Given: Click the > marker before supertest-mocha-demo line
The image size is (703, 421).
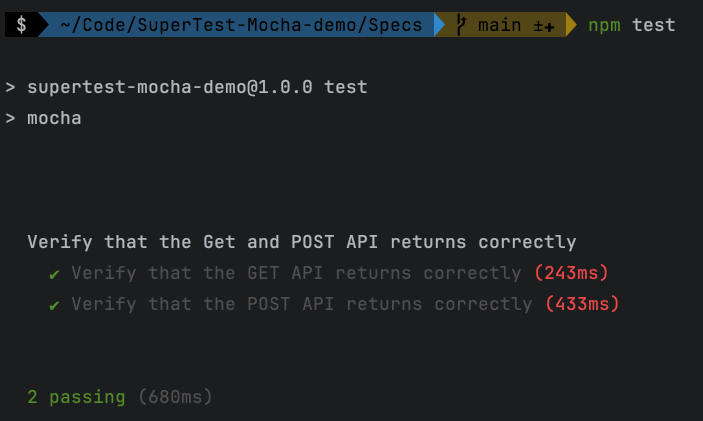Looking at the screenshot, I should [10, 87].
